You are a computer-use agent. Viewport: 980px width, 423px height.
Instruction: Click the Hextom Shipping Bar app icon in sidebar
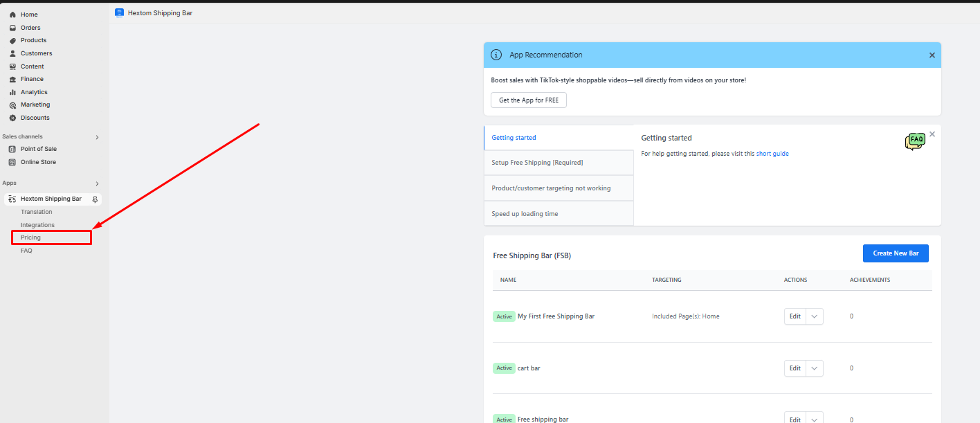(x=12, y=199)
